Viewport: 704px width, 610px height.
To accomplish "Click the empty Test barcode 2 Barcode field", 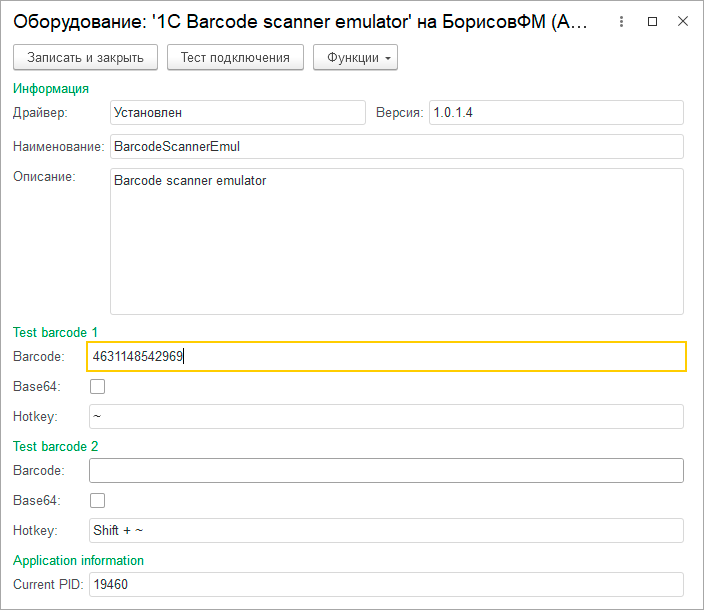I will point(386,471).
